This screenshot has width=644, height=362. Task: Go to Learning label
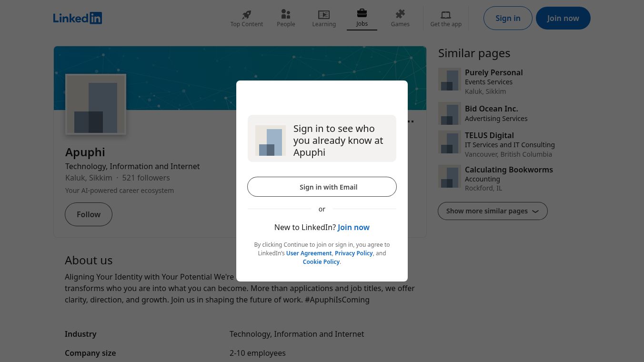click(x=324, y=24)
